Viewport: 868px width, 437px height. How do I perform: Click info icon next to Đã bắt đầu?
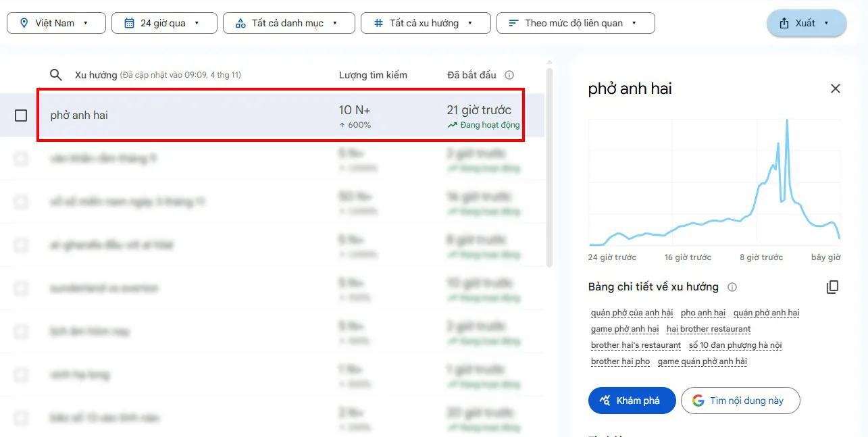pos(509,75)
